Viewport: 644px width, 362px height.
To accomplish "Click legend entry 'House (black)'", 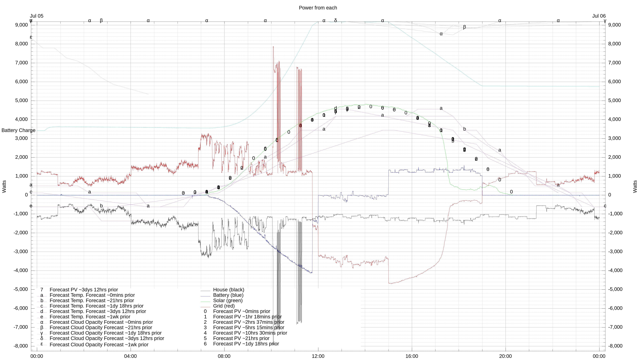I will 229,290.
